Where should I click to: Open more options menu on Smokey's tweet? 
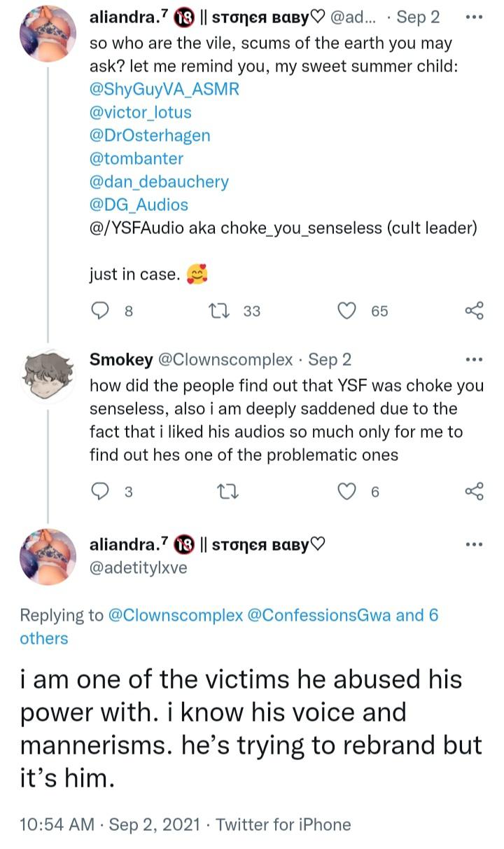click(x=474, y=358)
